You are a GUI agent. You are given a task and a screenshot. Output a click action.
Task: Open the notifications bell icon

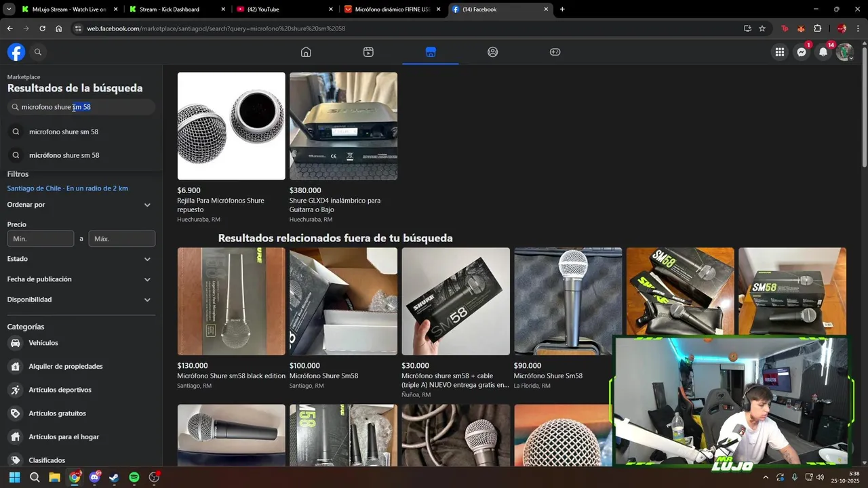(x=823, y=52)
